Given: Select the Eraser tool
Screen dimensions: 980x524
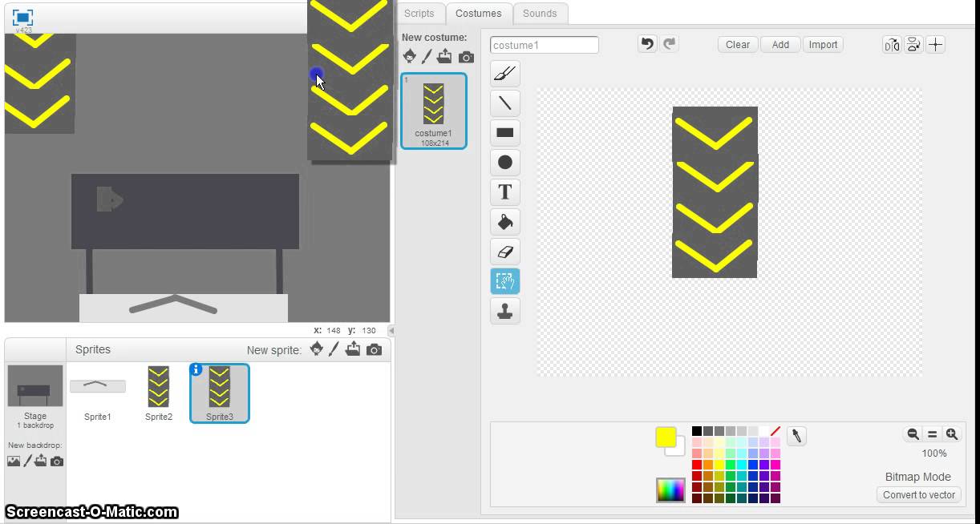Looking at the screenshot, I should click(505, 252).
